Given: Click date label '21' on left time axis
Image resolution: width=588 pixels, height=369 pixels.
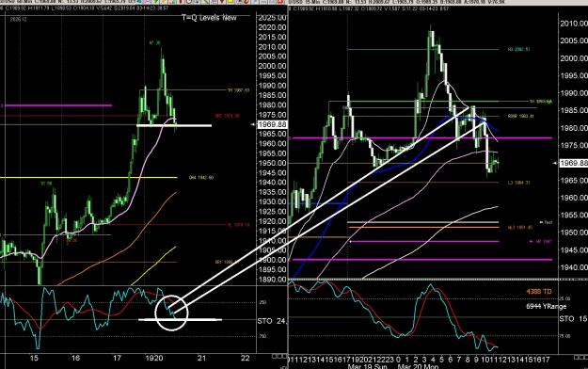Looking at the screenshot, I should pyautogui.click(x=201, y=358).
